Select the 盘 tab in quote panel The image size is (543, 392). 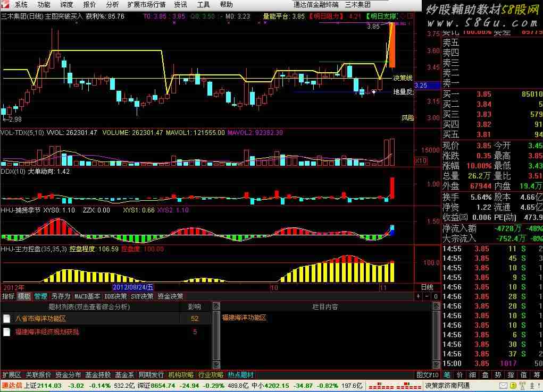tap(485, 375)
